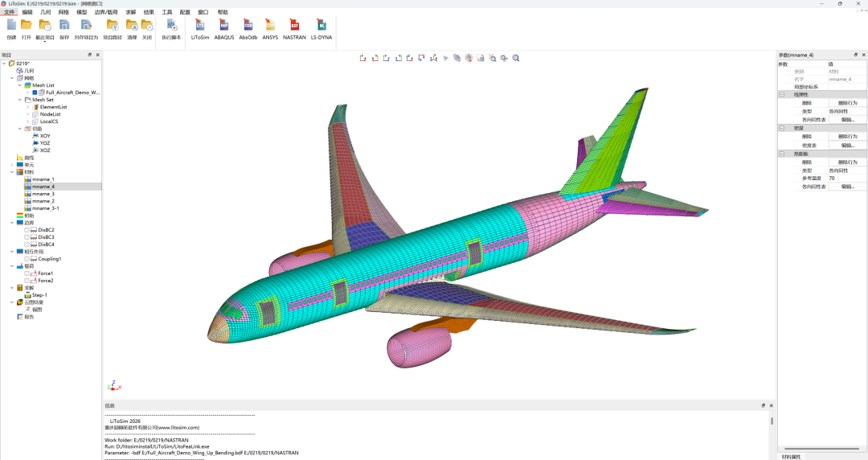Select the mname_1 material
Screen dimensions: 868x460
43,179
